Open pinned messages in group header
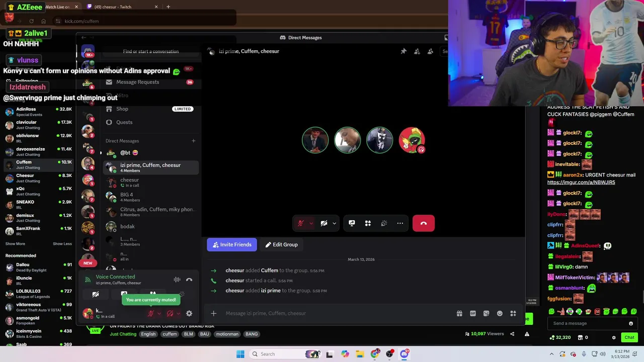The width and height of the screenshot is (644, 362). [x=404, y=51]
